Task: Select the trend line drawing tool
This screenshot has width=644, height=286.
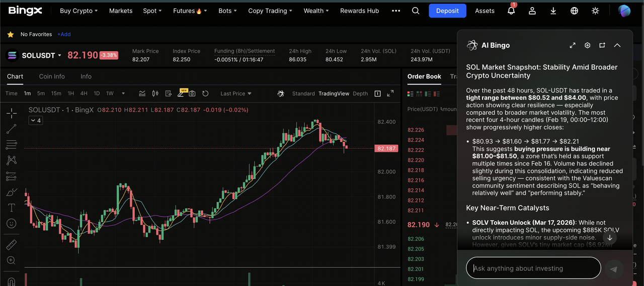Action: 11,130
